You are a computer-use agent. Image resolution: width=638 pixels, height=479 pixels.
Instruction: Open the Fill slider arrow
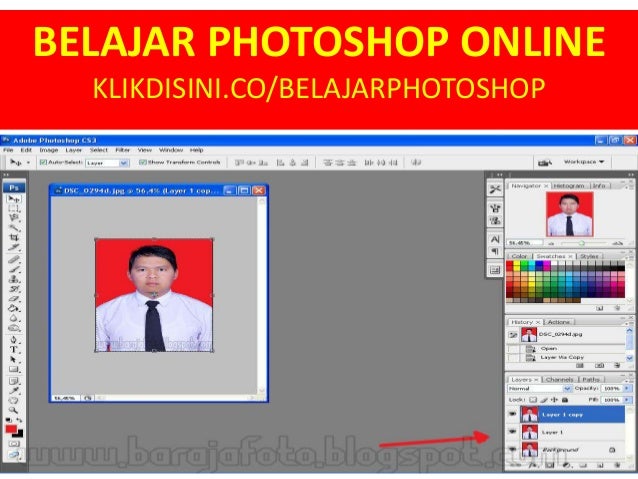(x=627, y=400)
